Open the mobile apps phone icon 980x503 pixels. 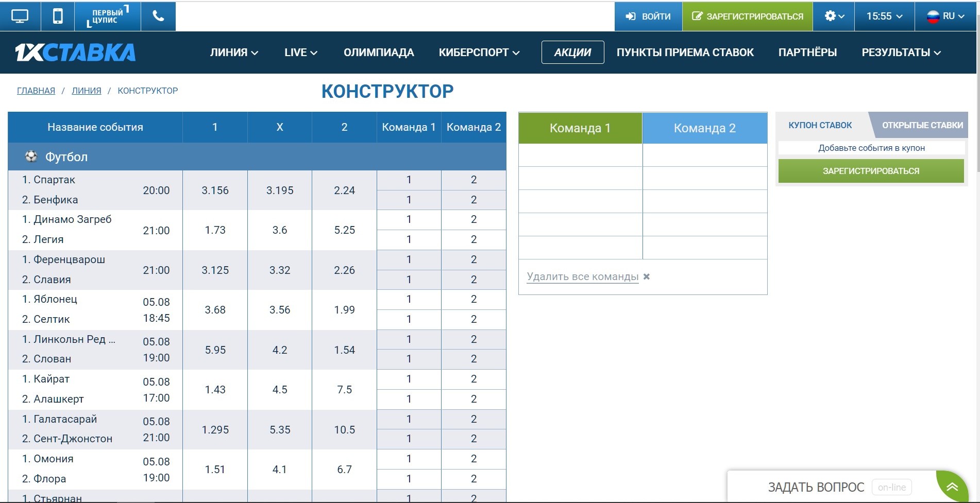(x=58, y=16)
